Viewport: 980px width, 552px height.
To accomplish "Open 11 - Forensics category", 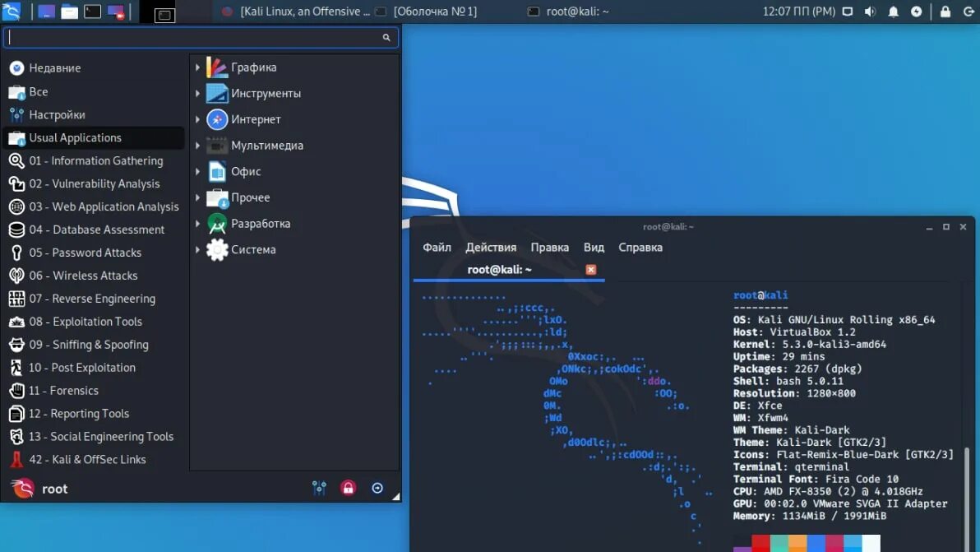I will click(x=94, y=391).
